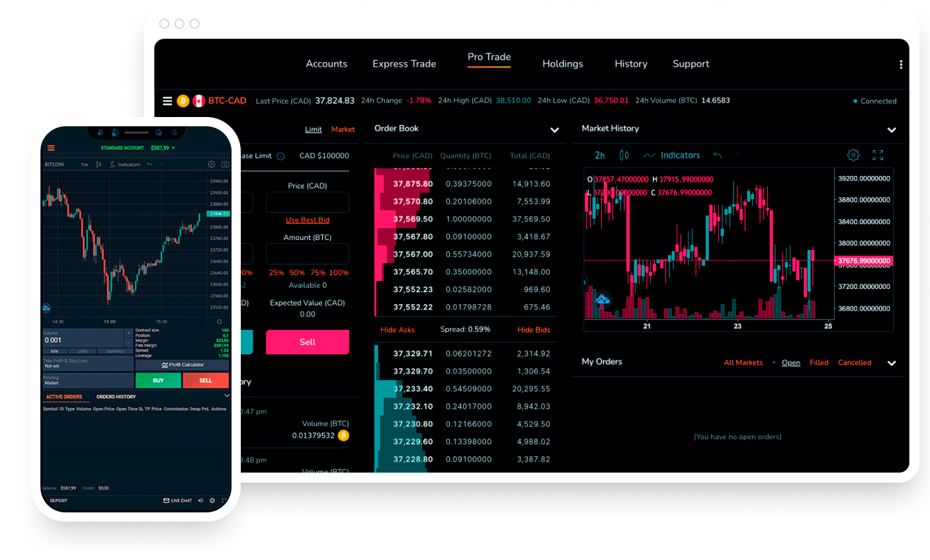Click the Use Best Bid link
This screenshot has width=930, height=560.
(x=308, y=220)
